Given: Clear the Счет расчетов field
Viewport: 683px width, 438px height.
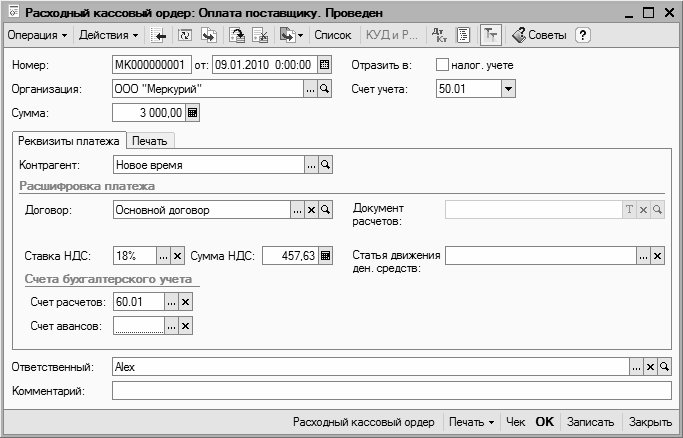Looking at the screenshot, I should click(185, 301).
